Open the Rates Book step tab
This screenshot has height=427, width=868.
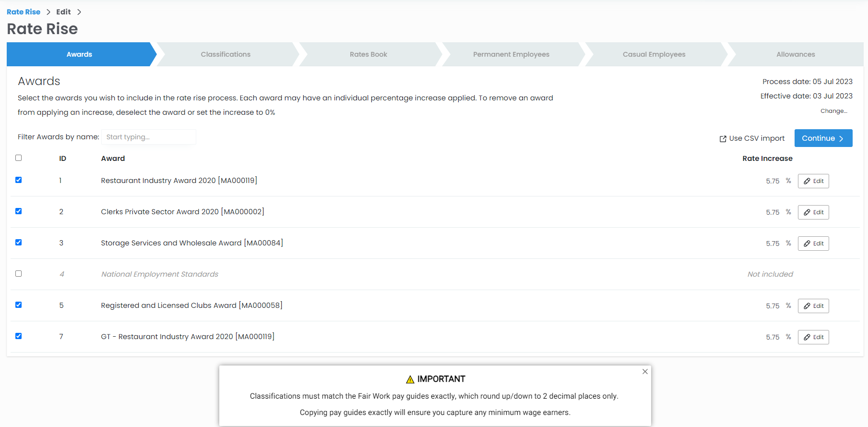click(368, 54)
